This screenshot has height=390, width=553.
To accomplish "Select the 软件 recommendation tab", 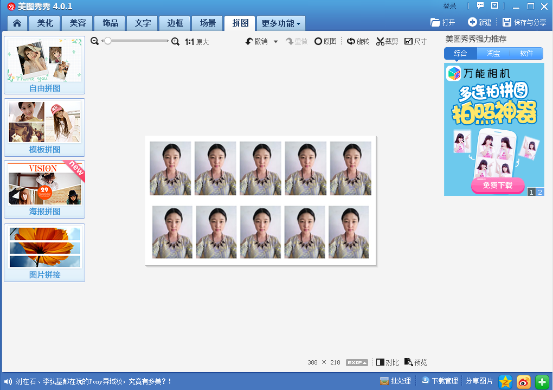I will pyautogui.click(x=526, y=53).
